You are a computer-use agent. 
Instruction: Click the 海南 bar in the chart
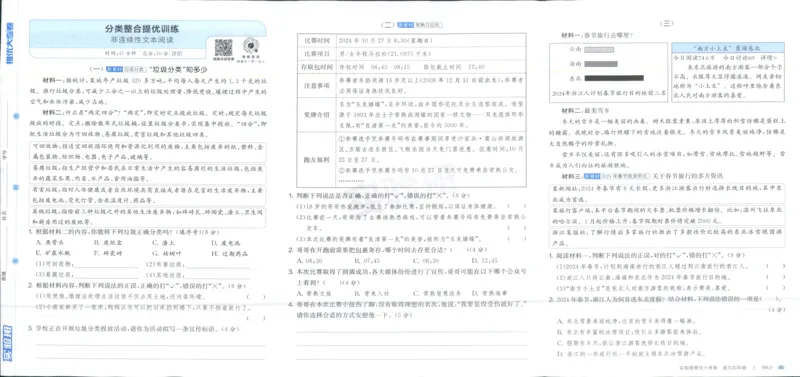(601, 64)
